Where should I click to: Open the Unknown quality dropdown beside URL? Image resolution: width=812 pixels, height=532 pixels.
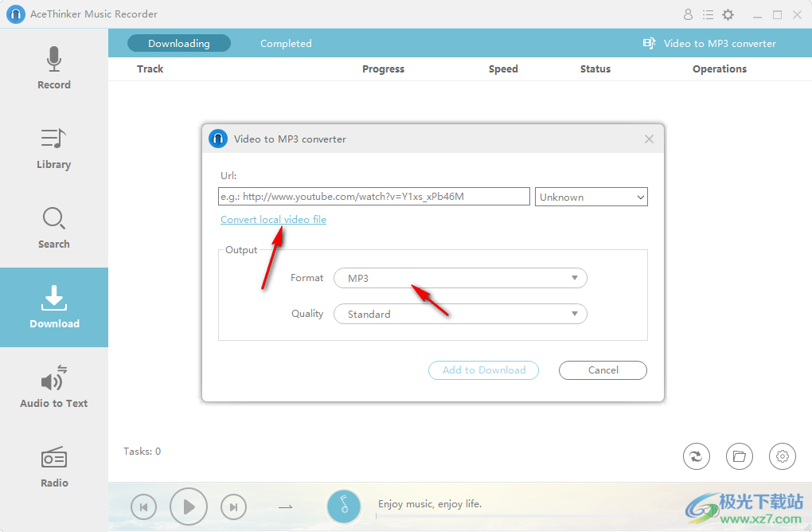pos(591,197)
